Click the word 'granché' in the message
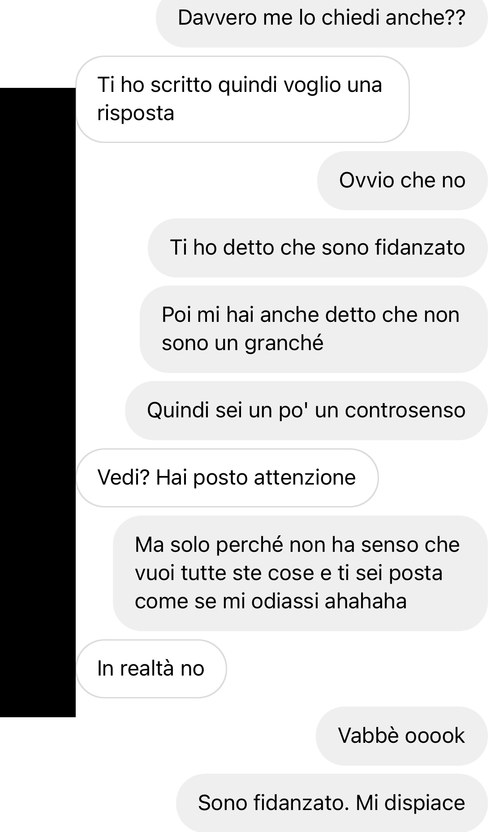Image resolution: width=504 pixels, height=832 pixels. pyautogui.click(x=284, y=343)
